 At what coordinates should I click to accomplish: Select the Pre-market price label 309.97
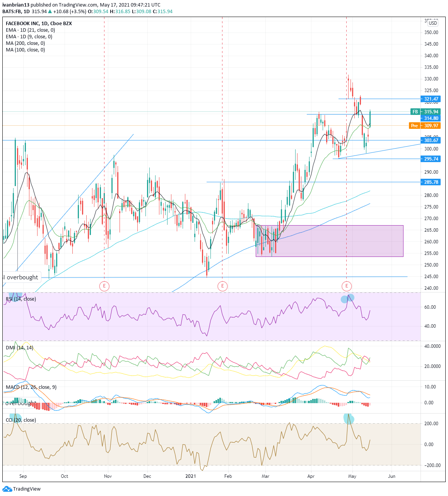(x=424, y=126)
